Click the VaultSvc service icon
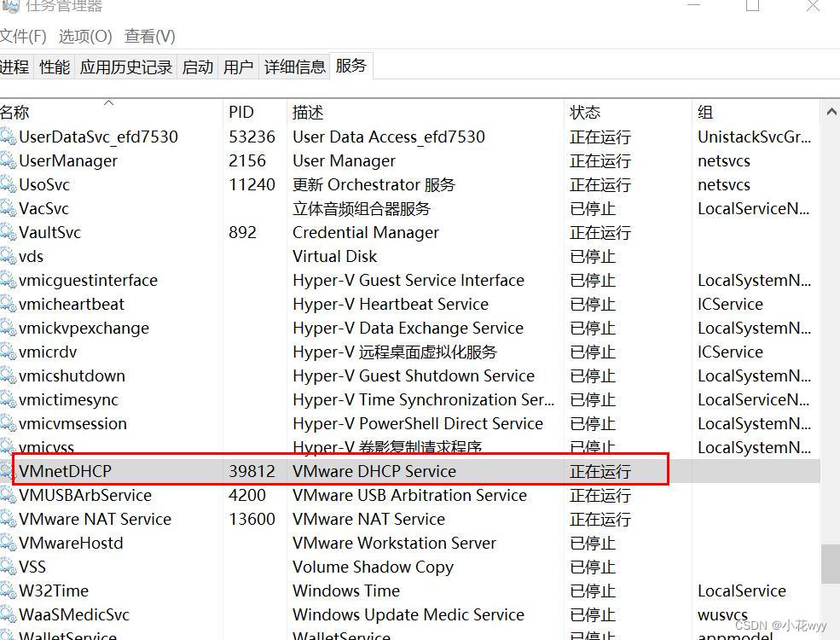The image size is (840, 640). 9,232
